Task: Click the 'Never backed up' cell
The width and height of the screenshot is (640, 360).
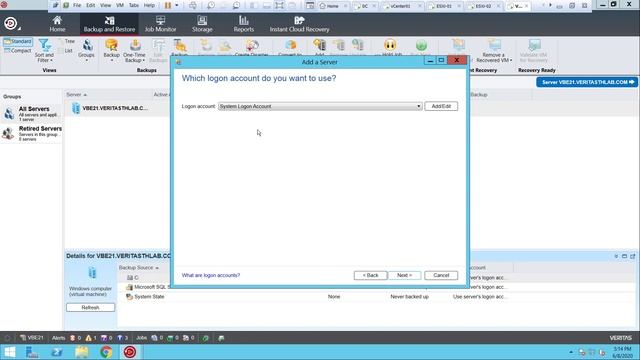Action: pyautogui.click(x=409, y=297)
